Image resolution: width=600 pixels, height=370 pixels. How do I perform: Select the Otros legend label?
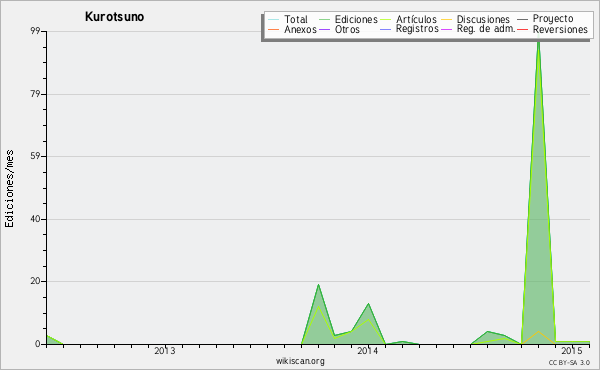(347, 29)
